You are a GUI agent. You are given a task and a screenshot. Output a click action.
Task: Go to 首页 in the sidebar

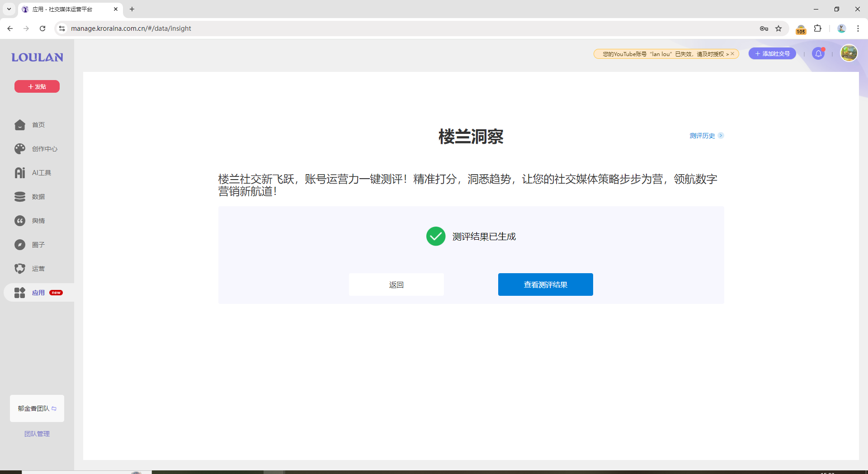pyautogui.click(x=38, y=125)
